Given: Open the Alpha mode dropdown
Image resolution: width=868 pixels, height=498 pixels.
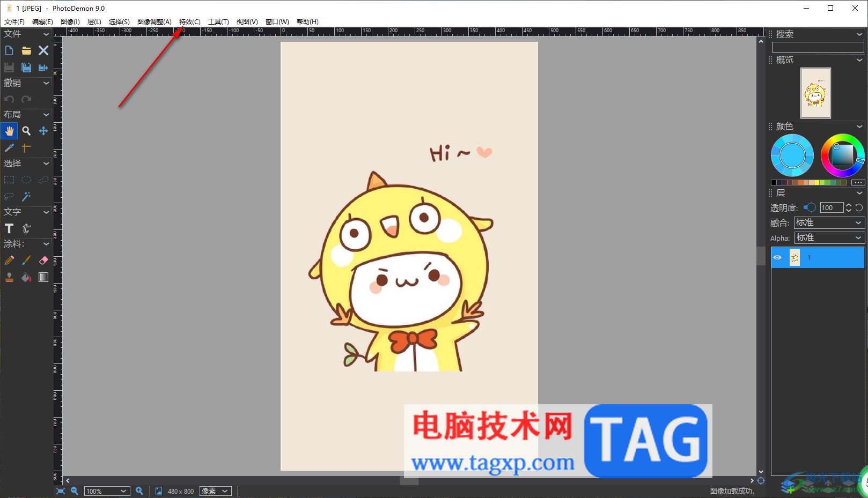Looking at the screenshot, I should 829,237.
